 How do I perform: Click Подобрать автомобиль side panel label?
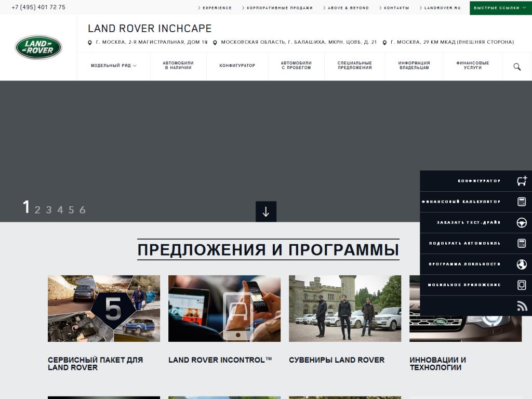pos(465,243)
